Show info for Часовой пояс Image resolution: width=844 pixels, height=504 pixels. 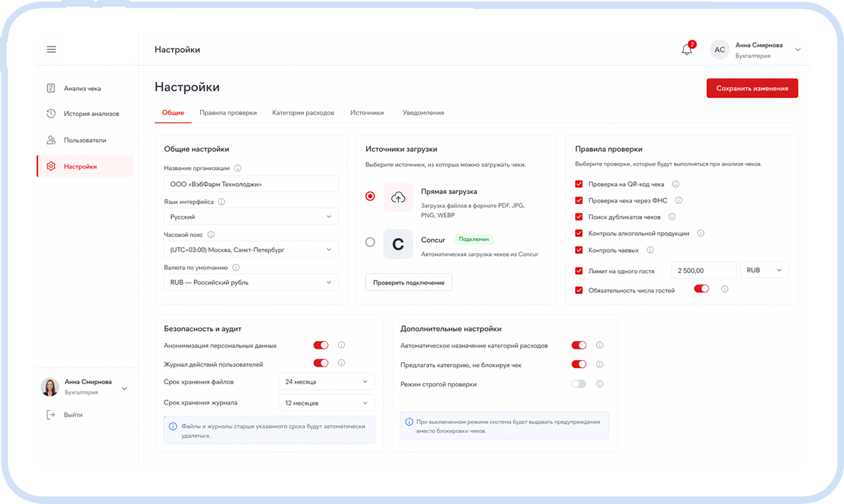211,235
